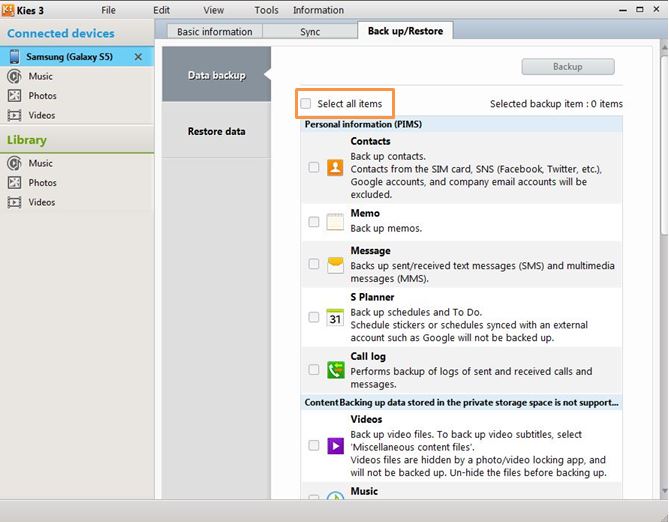
Task: Open the File menu
Action: [x=108, y=10]
